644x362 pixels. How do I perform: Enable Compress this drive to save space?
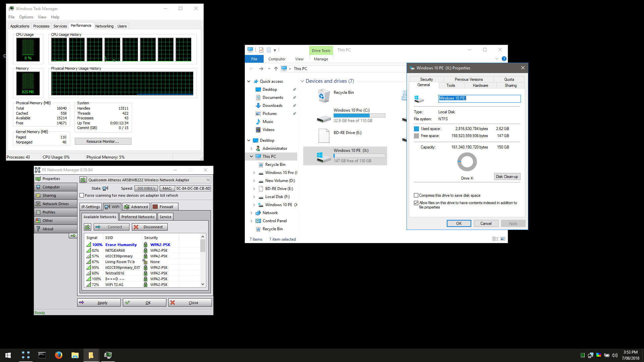[x=416, y=195]
